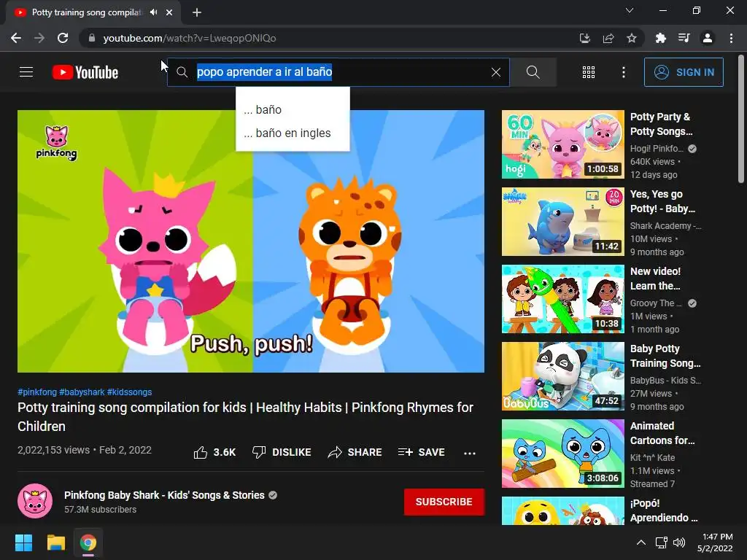Open Chrome three-dot menu

tap(731, 38)
